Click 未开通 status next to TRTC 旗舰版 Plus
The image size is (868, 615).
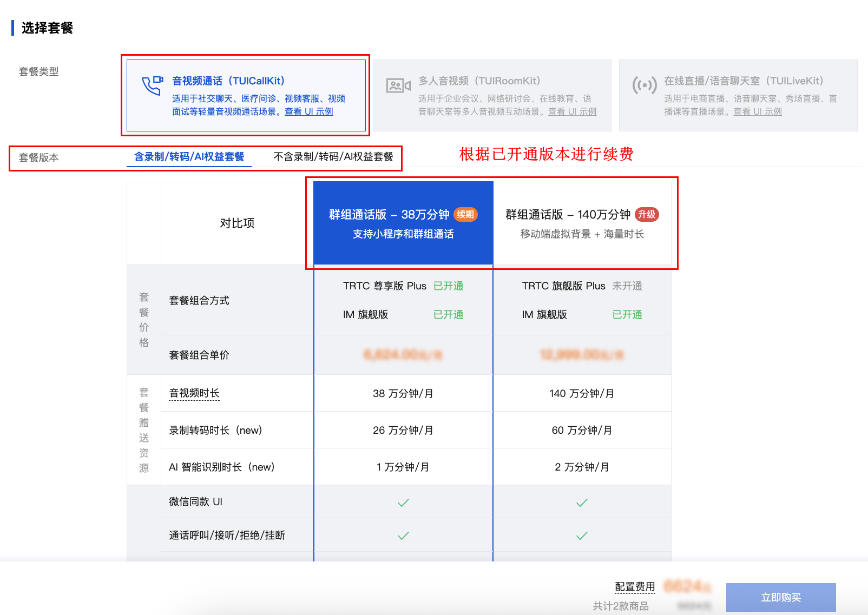(627, 286)
